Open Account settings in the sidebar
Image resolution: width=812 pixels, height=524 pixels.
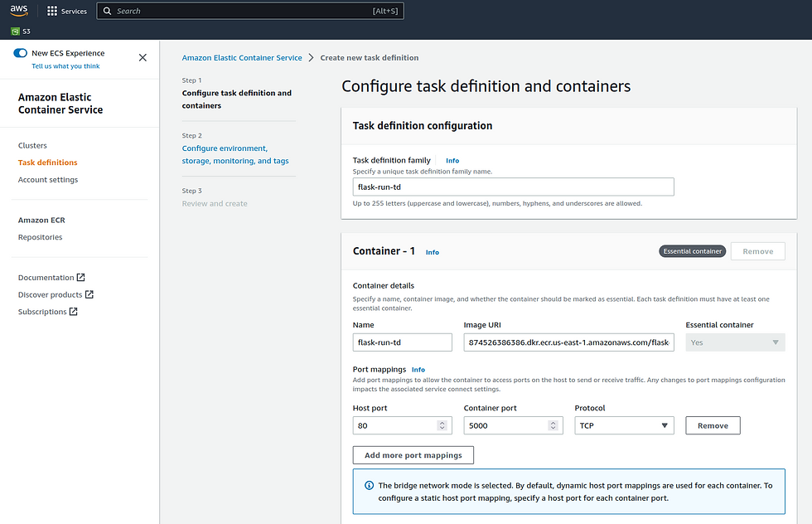[x=48, y=180]
